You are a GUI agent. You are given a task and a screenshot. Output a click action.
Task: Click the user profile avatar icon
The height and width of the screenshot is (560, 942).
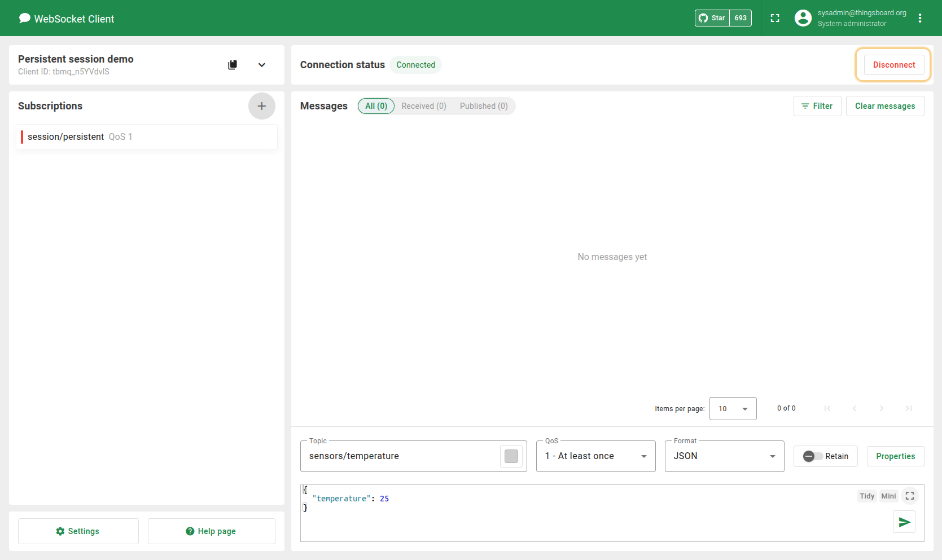click(803, 18)
